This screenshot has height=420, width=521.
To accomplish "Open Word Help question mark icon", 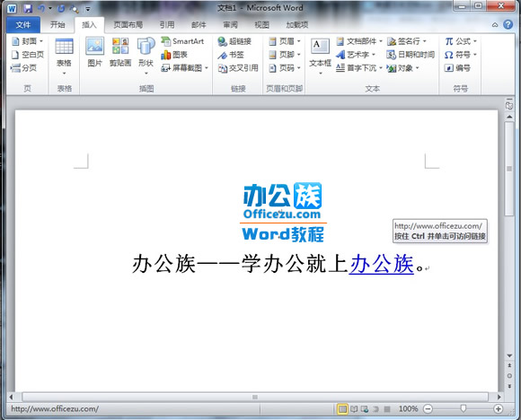I will coord(508,24).
